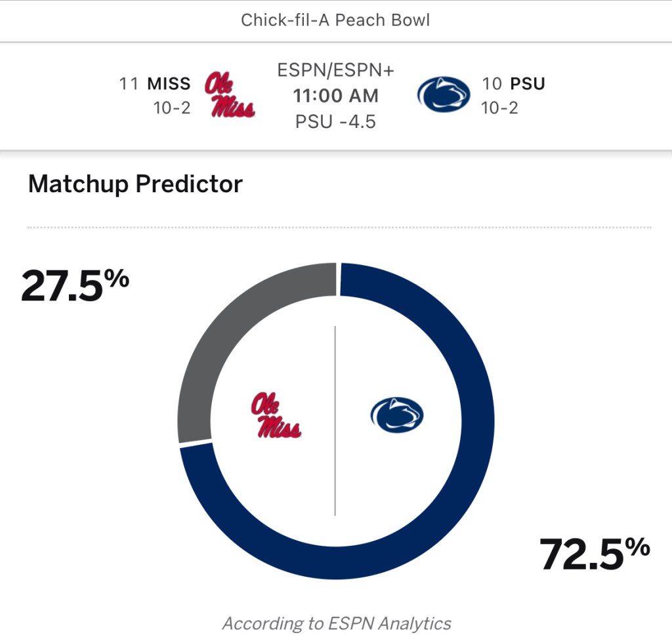Click the number 11 ranking beside MISS
Image resolution: width=672 pixels, height=641 pixels.
(129, 84)
